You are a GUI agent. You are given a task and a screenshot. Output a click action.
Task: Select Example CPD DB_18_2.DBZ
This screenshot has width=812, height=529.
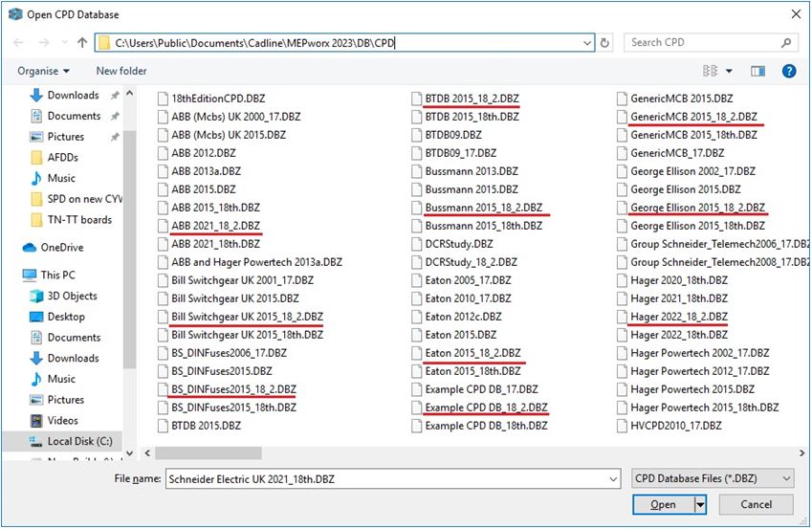pos(486,408)
